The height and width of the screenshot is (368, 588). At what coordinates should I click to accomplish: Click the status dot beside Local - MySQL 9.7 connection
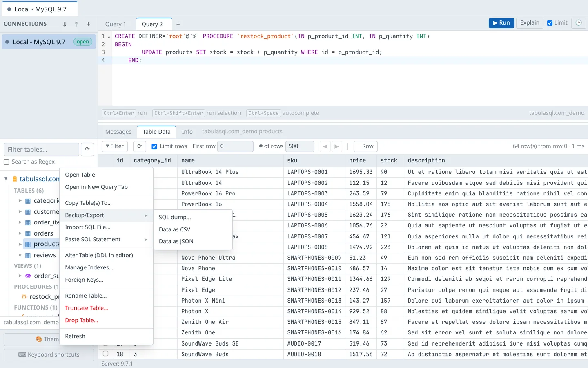[x=7, y=42]
